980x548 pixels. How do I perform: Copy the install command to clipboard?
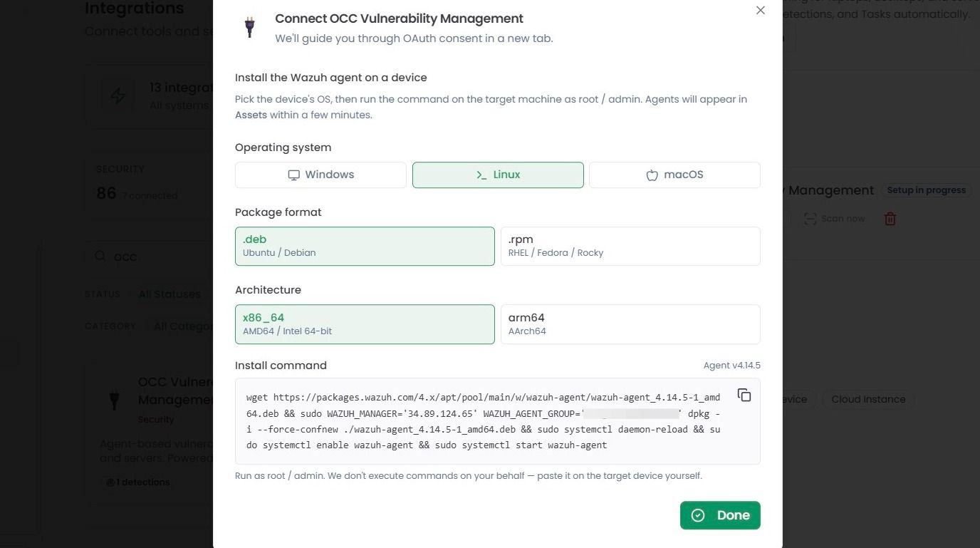744,395
